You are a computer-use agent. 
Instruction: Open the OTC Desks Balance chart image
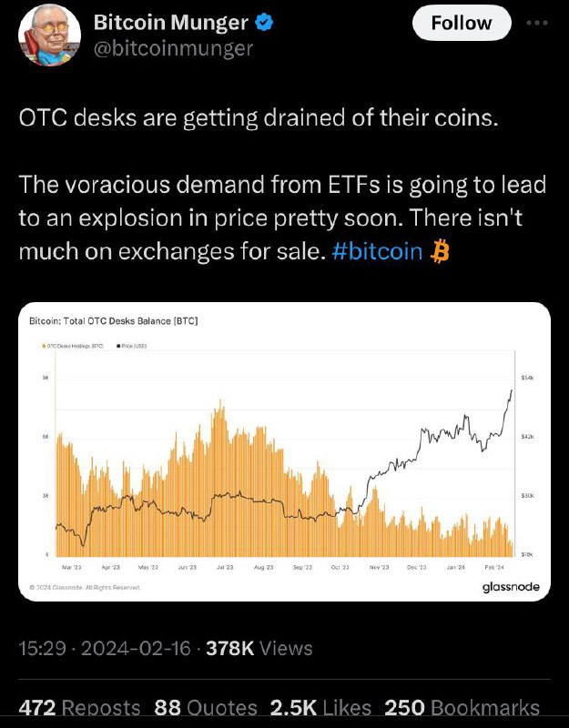[x=284, y=451]
